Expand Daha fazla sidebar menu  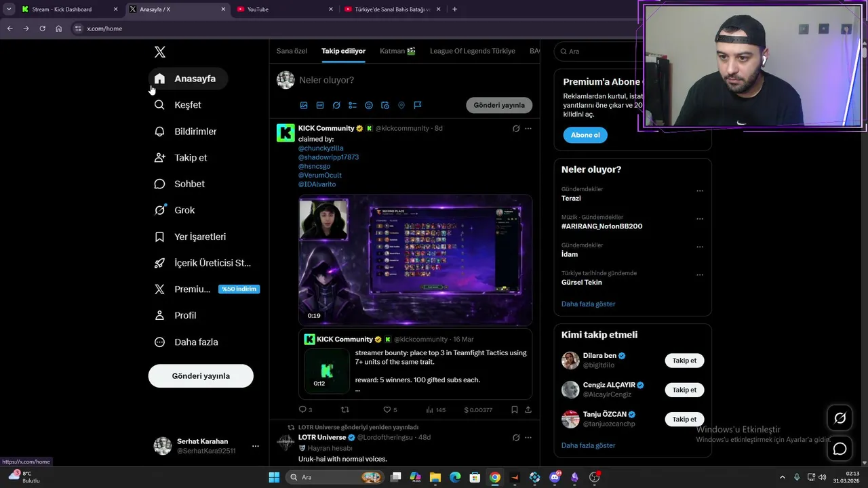186,342
